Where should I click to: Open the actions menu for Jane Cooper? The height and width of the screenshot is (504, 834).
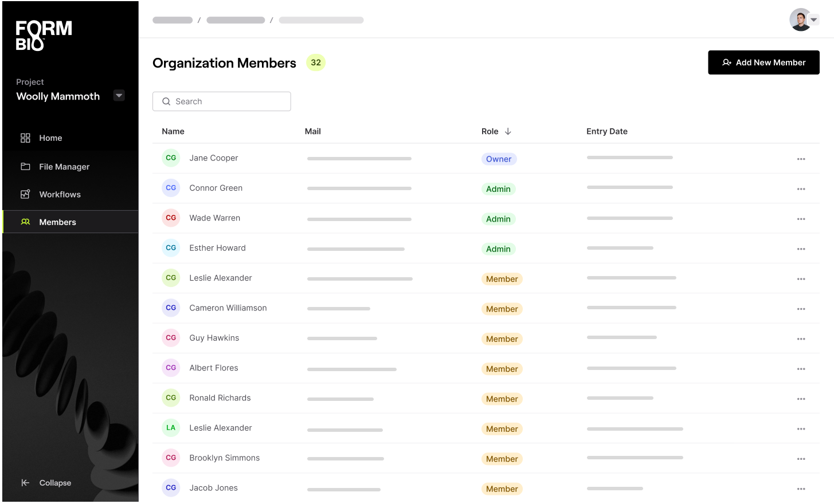pyautogui.click(x=801, y=158)
